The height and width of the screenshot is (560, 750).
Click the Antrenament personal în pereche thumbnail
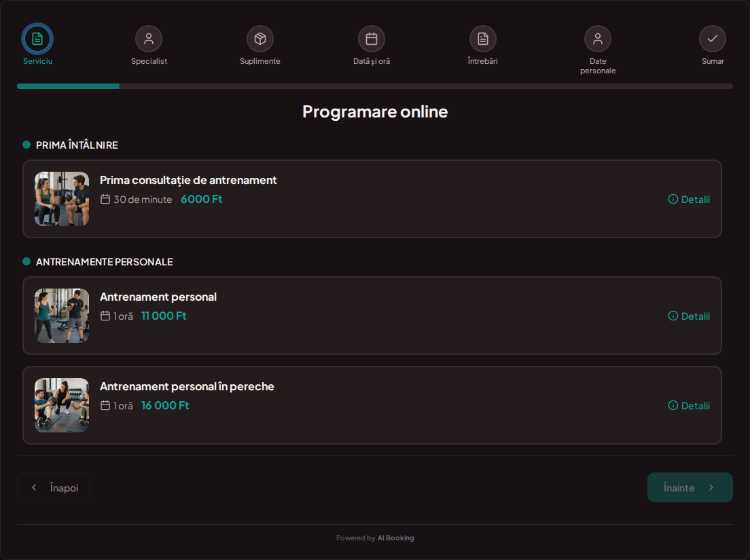[62, 405]
